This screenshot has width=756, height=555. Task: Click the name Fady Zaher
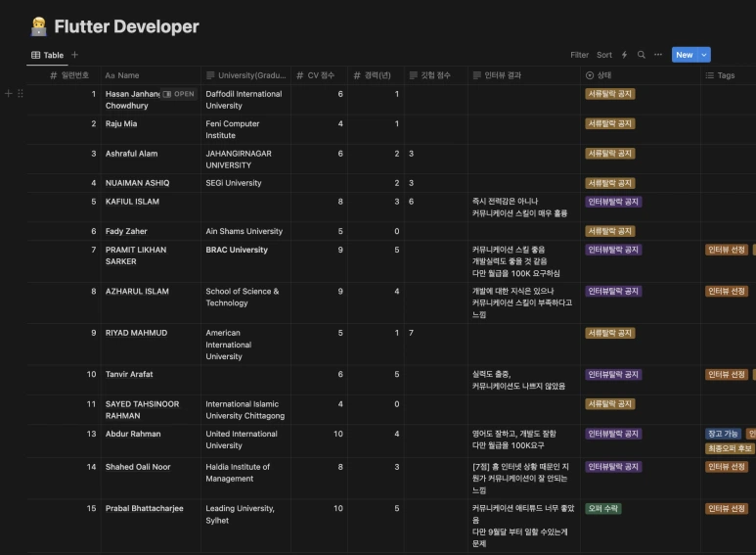point(126,231)
